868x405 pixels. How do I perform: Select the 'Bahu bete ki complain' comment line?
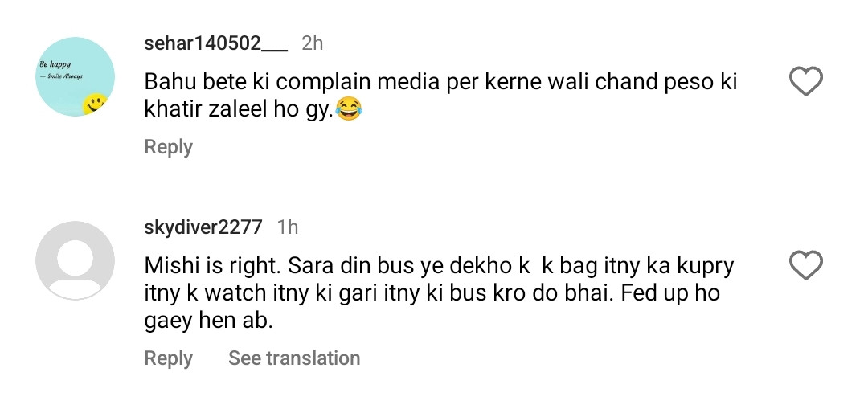[440, 82]
